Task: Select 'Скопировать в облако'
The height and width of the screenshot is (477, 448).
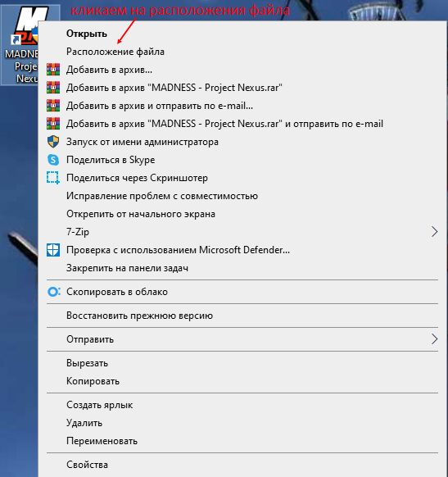Action: 242,292
